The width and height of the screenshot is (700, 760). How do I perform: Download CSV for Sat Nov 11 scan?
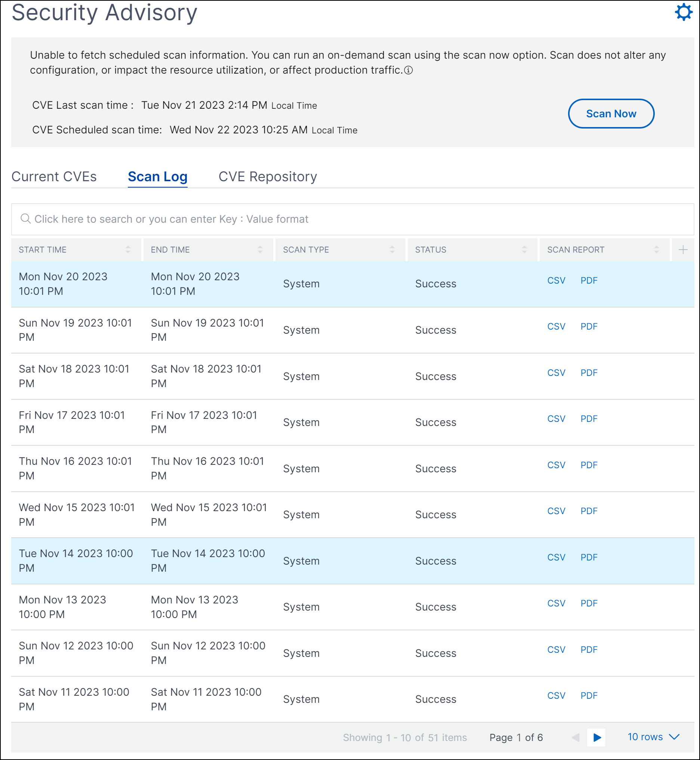[x=556, y=696]
